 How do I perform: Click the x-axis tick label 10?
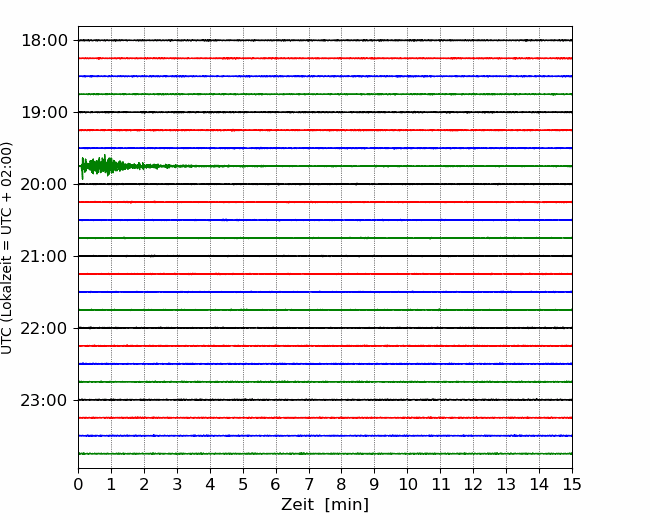coord(407,484)
